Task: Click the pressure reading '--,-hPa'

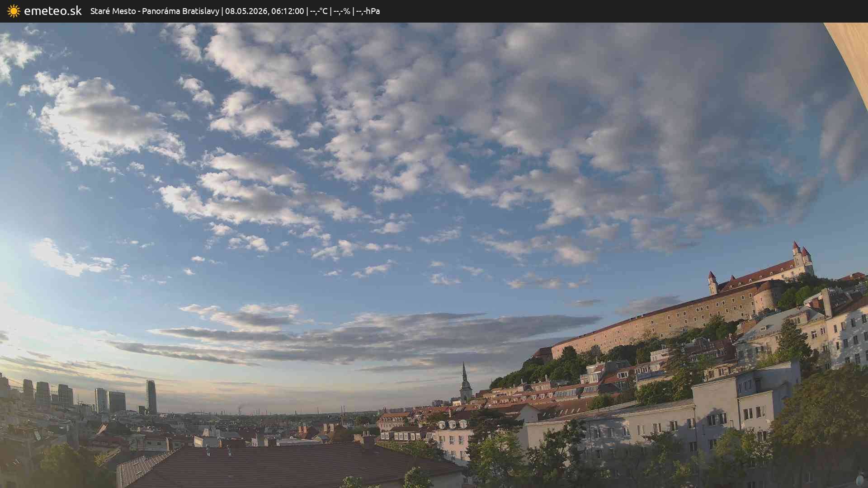Action: 368,11
